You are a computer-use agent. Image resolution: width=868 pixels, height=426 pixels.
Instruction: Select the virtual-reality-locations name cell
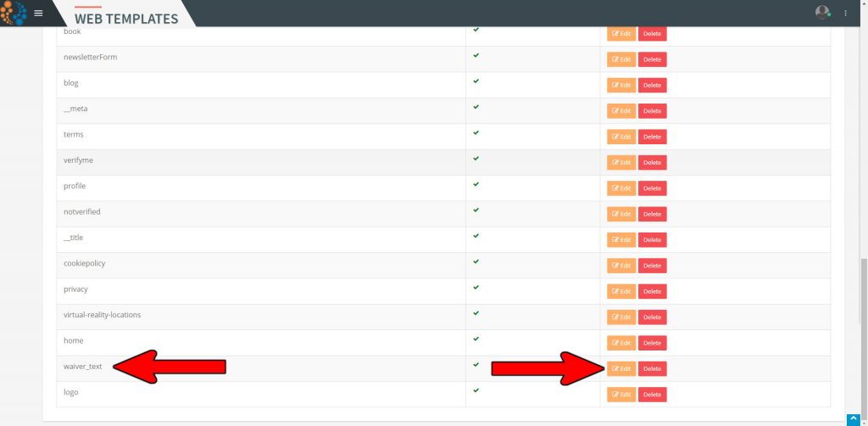coord(261,317)
